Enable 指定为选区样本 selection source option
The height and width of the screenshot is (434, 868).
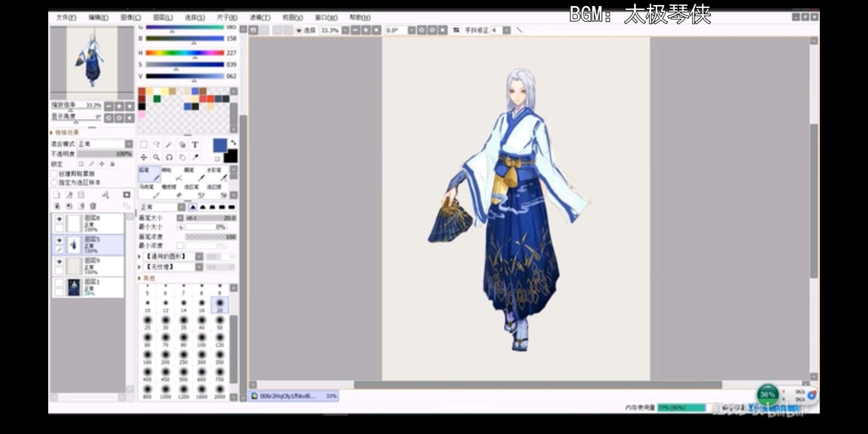tap(54, 183)
